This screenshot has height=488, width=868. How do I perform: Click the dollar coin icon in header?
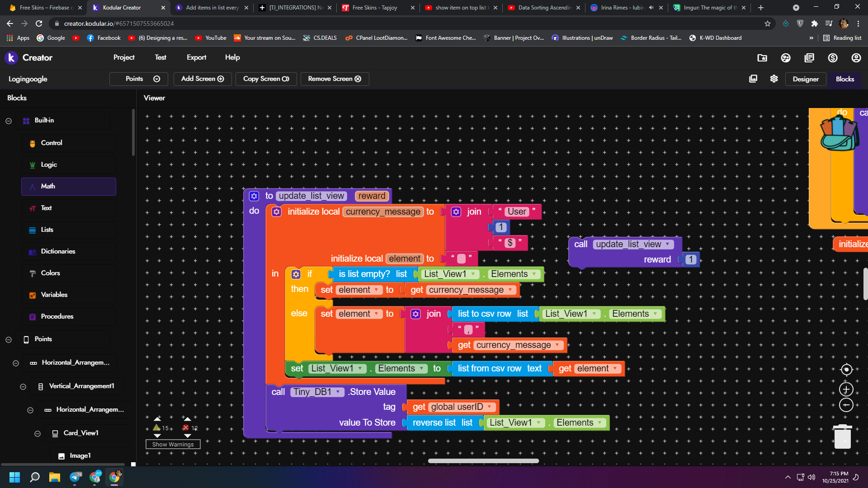[x=833, y=58]
